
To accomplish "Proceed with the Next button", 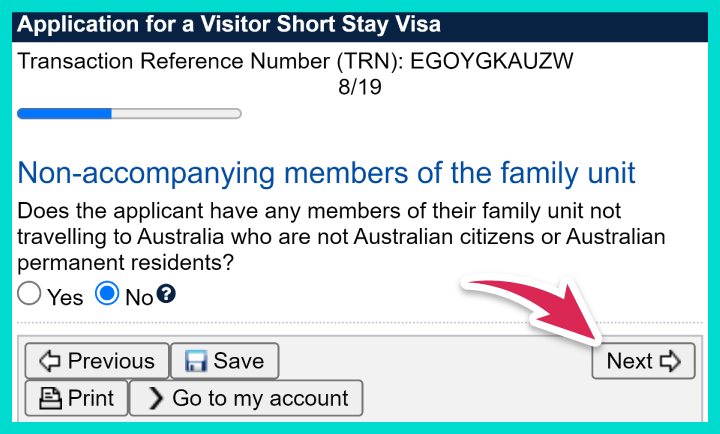I will pyautogui.click(x=643, y=361).
